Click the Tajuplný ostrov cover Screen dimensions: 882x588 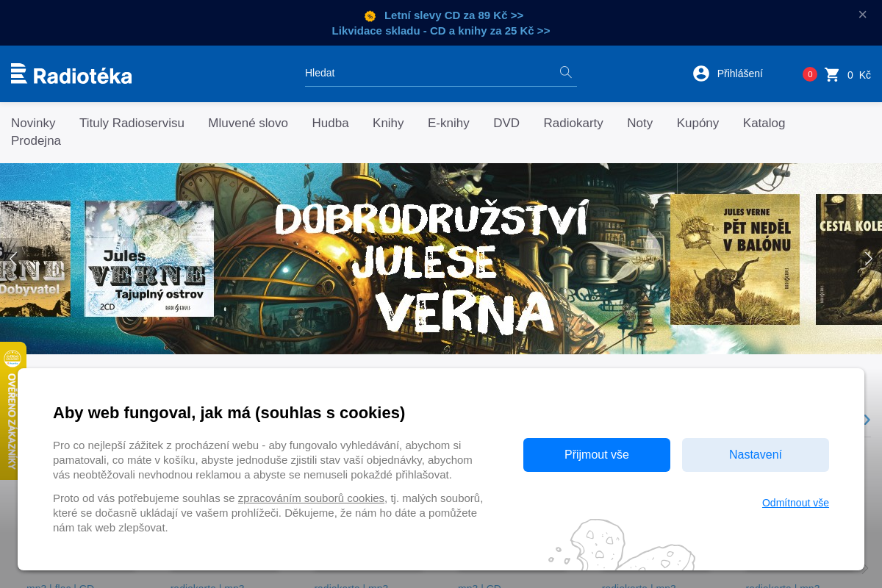pyautogui.click(x=149, y=259)
